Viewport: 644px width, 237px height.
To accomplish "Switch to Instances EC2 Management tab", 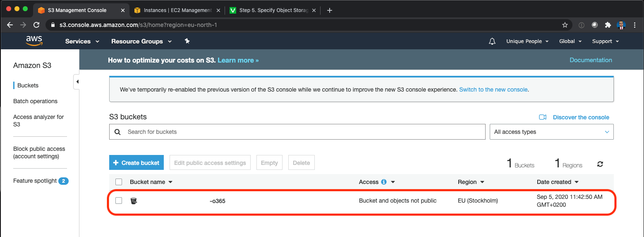I will 177,10.
